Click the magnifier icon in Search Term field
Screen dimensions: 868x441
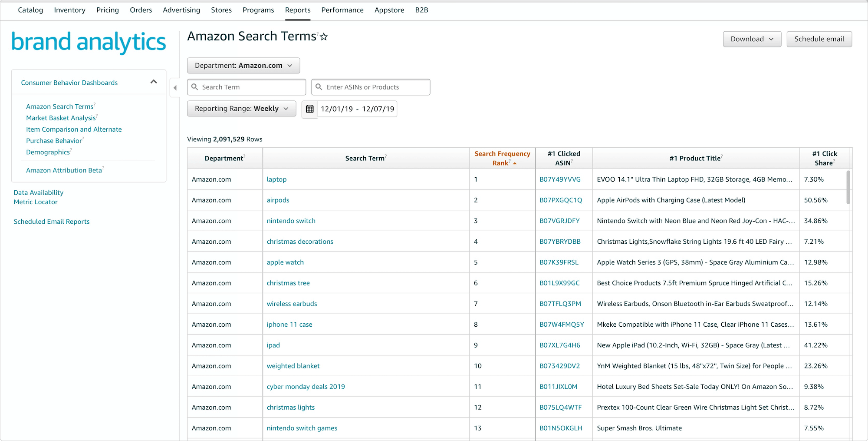[195, 87]
